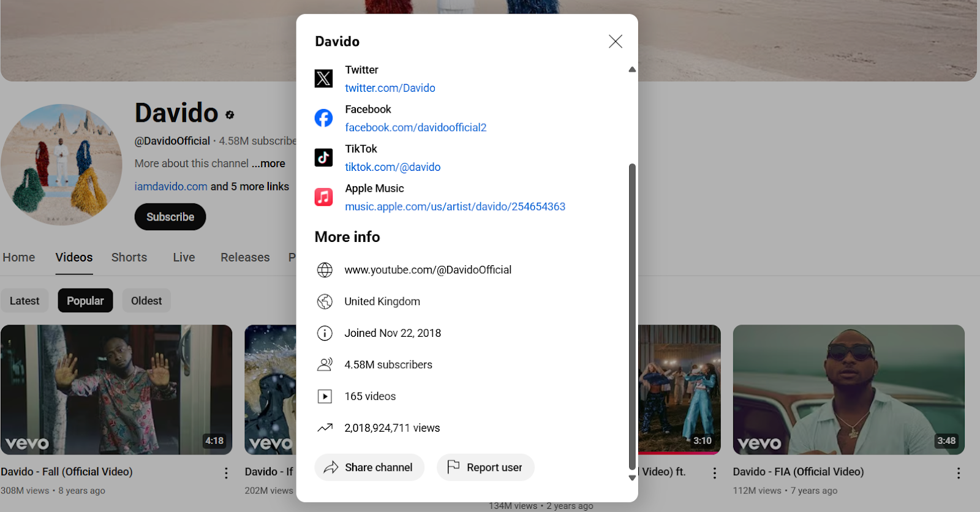The height and width of the screenshot is (512, 980).
Task: Click the TikTok logo icon
Action: tap(323, 157)
